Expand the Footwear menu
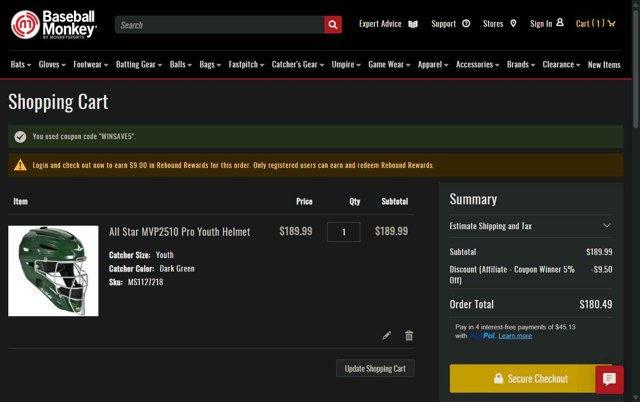 [91, 64]
